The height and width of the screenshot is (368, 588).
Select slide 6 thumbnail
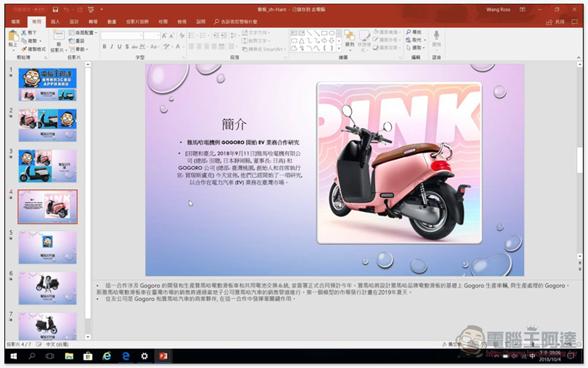coord(48,288)
